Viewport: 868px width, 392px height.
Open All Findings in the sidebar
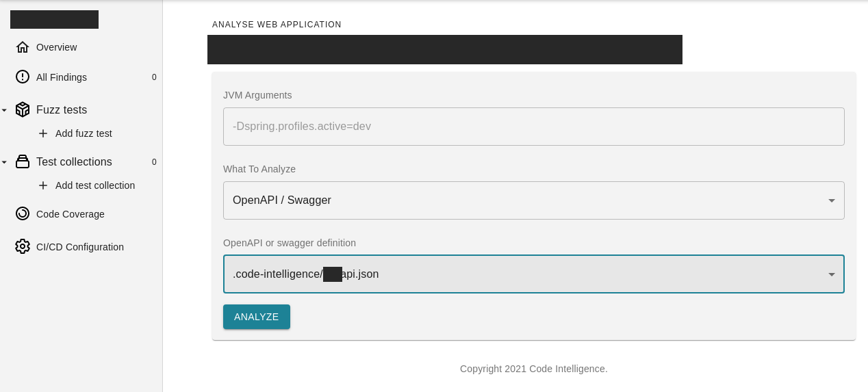tap(62, 77)
